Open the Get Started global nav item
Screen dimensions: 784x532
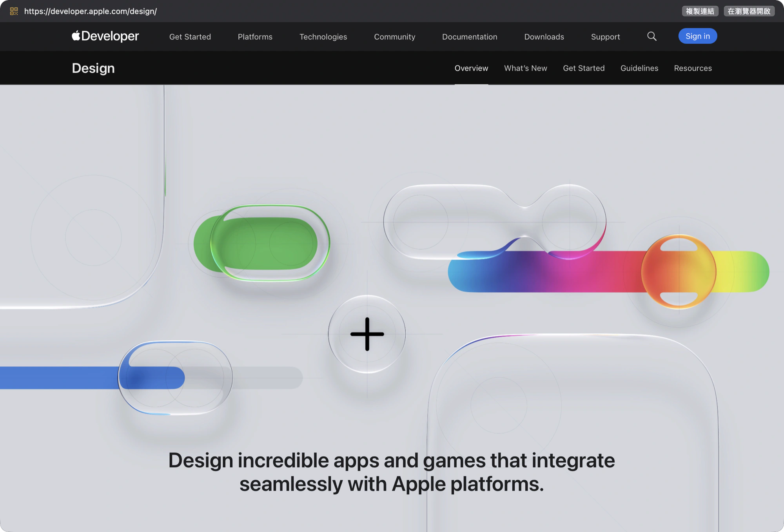(x=190, y=36)
